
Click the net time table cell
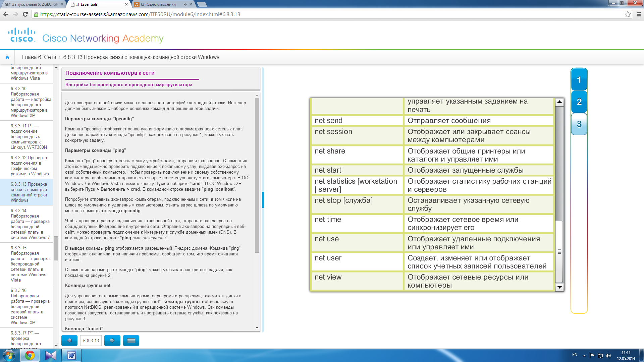point(357,224)
